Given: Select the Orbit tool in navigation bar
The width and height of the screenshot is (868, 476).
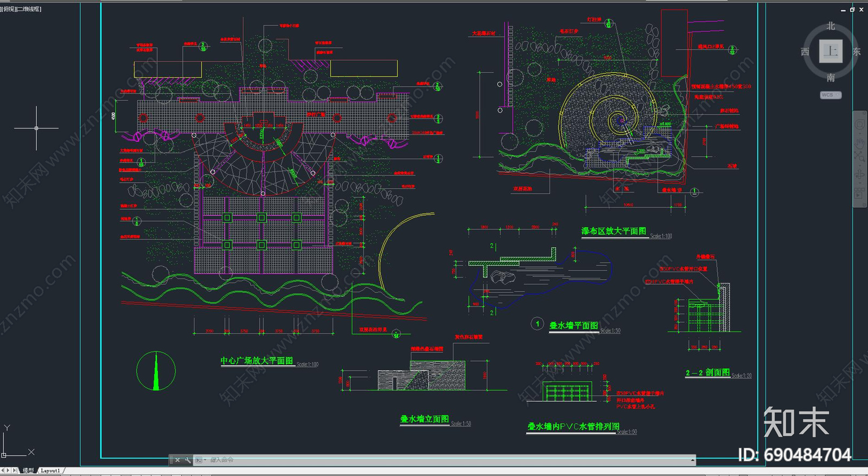Looking at the screenshot, I should pyautogui.click(x=860, y=175).
